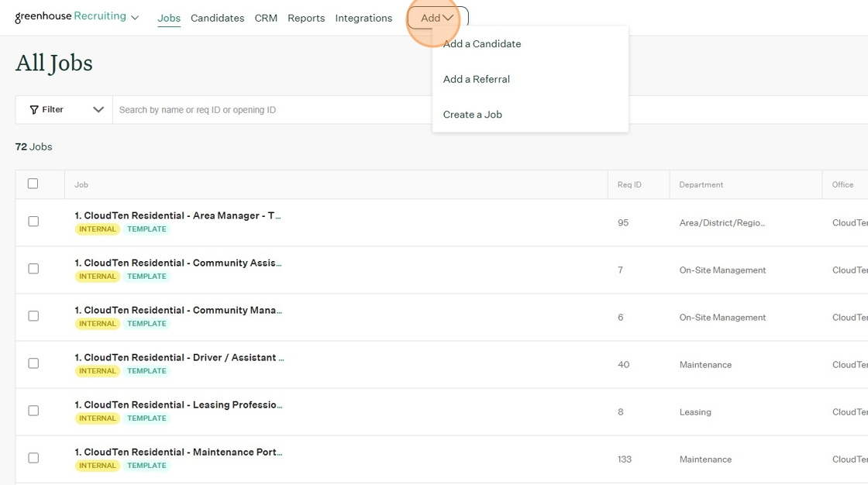Screen dimensions: 868x485
Task: Open the CRM tab
Action: pyautogui.click(x=266, y=18)
